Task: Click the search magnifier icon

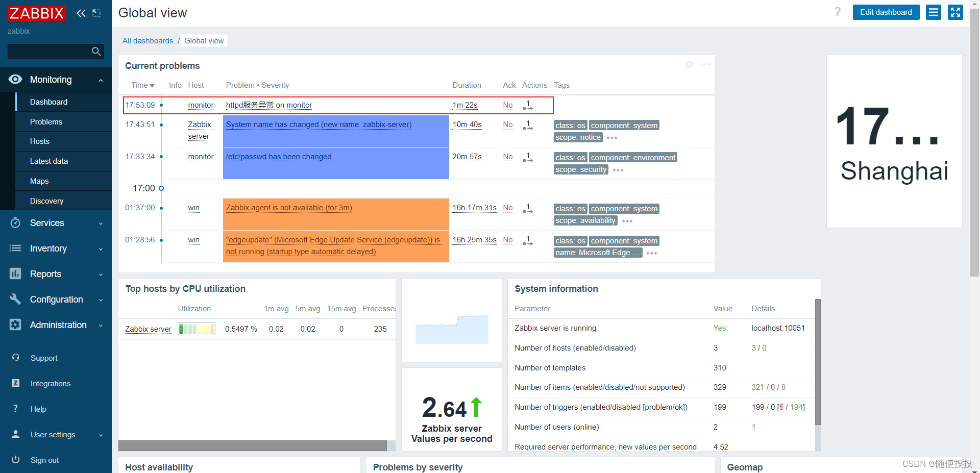Action: [x=96, y=52]
